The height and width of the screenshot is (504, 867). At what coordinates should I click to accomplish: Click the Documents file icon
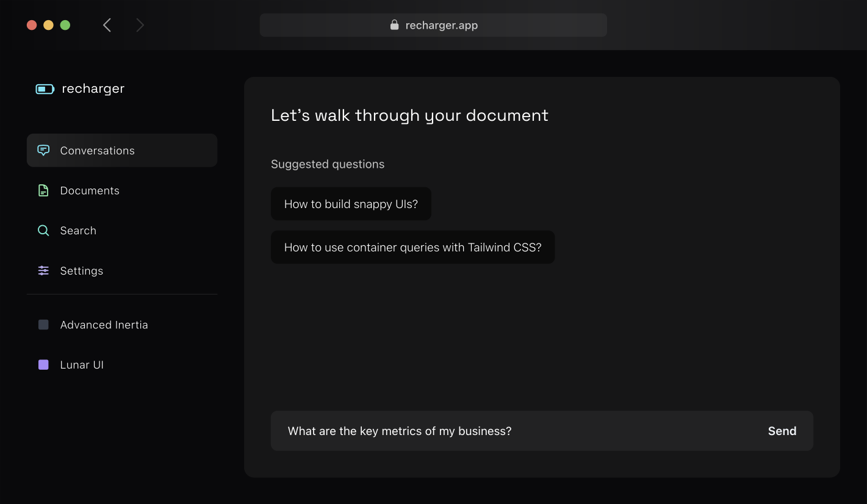click(43, 190)
